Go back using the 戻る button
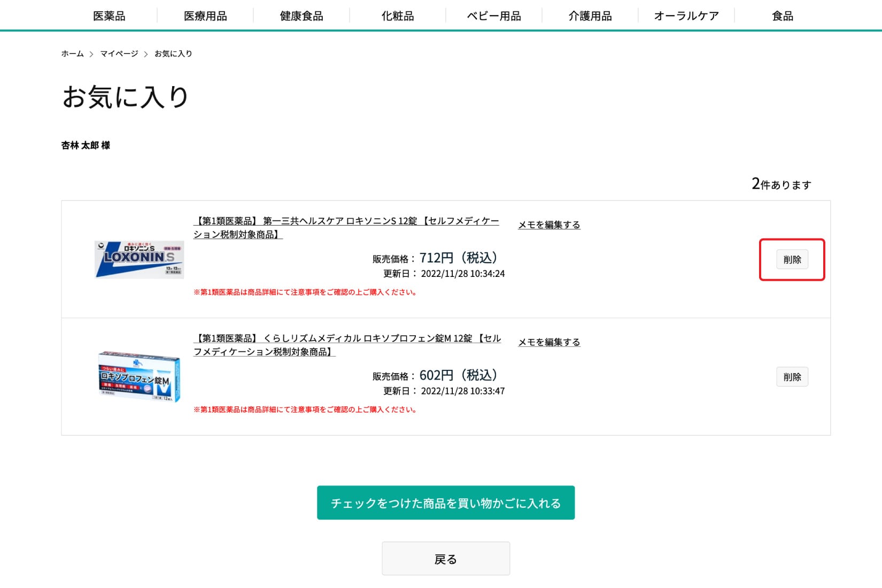The width and height of the screenshot is (882, 588). click(x=445, y=558)
